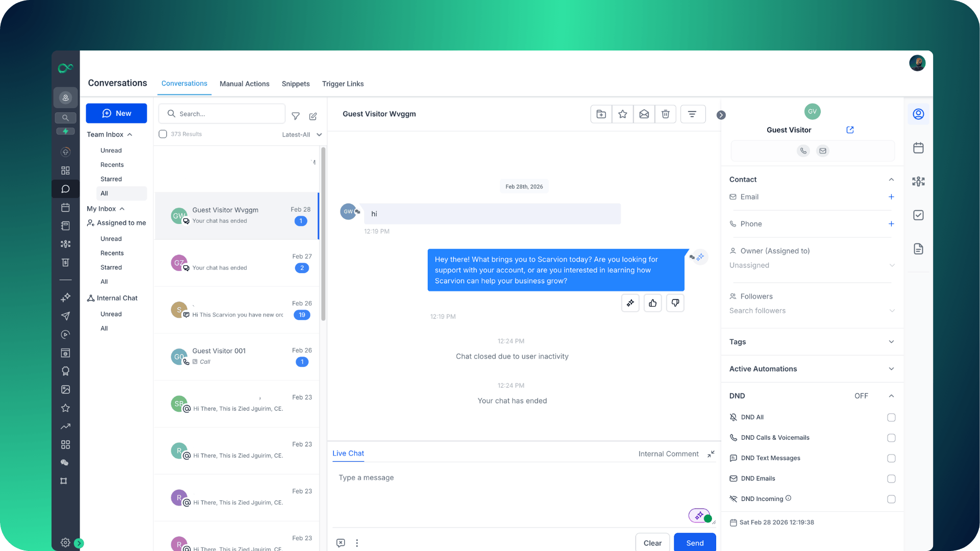This screenshot has height=551, width=980.
Task: Click the star conversation icon in header
Action: (x=622, y=114)
